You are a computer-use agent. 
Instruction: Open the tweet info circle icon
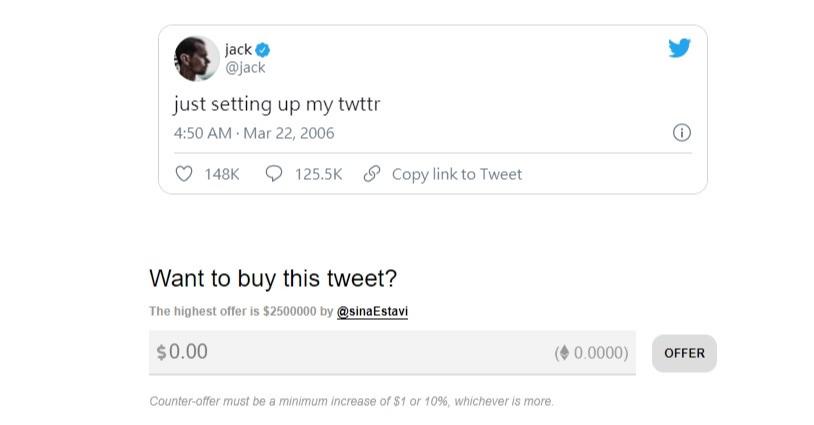682,133
